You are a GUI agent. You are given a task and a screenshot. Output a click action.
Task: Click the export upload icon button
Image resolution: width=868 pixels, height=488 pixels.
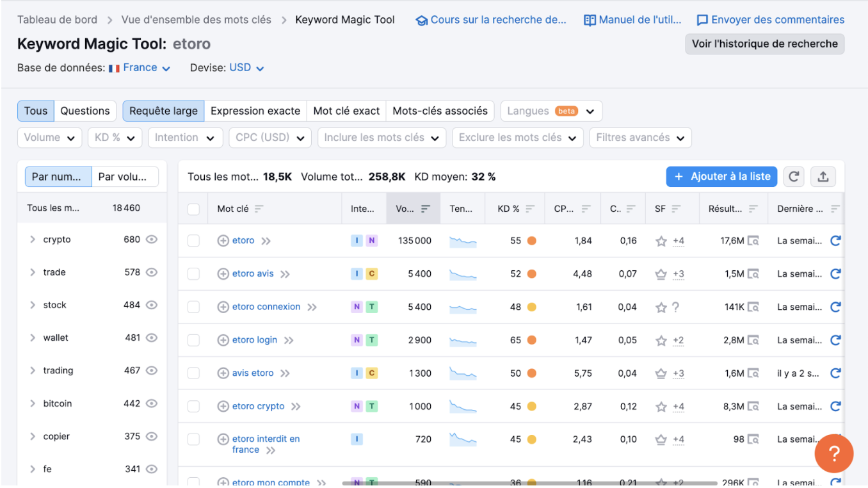coord(823,177)
